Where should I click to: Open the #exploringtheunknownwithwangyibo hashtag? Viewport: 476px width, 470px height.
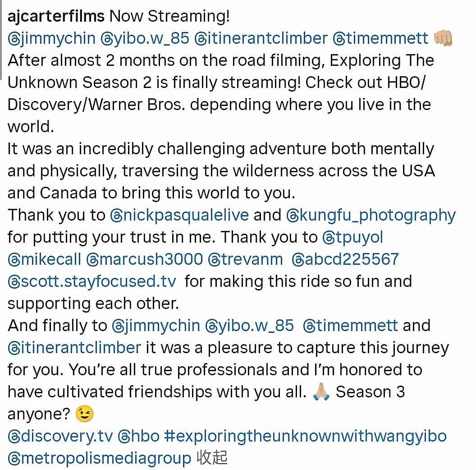[305, 436]
